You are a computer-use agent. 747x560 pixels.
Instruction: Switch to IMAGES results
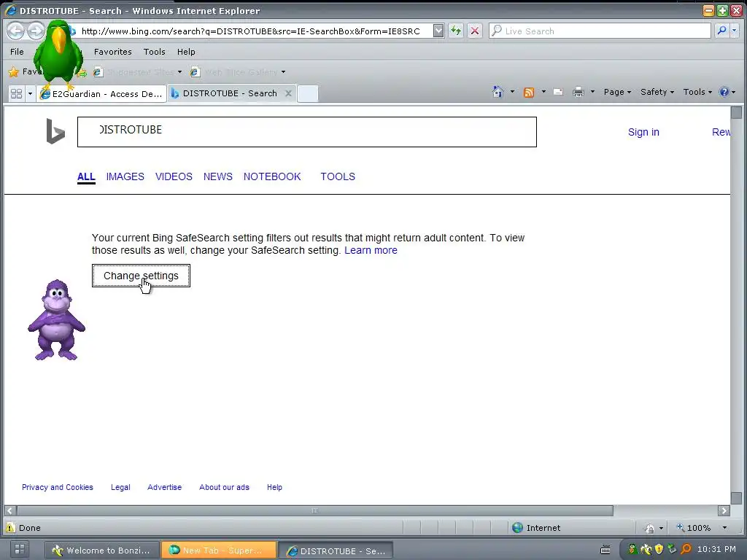pos(125,176)
